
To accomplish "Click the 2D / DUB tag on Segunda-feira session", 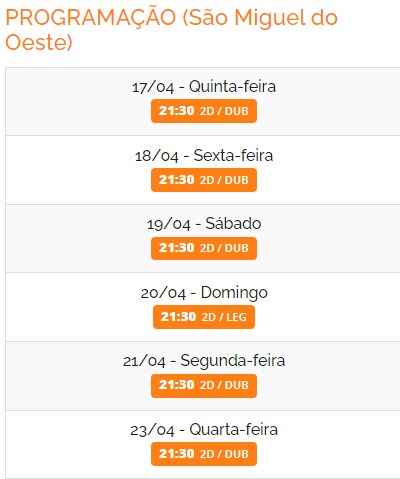I will pyautogui.click(x=224, y=386).
